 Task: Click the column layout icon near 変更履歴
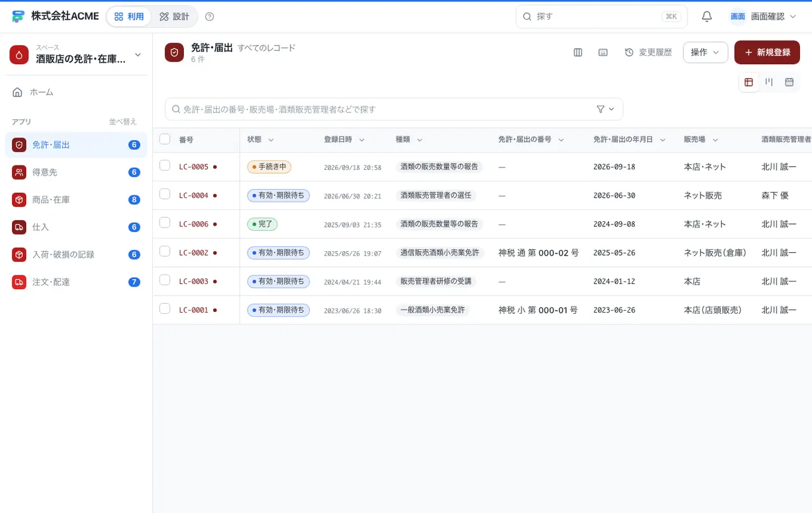(578, 53)
